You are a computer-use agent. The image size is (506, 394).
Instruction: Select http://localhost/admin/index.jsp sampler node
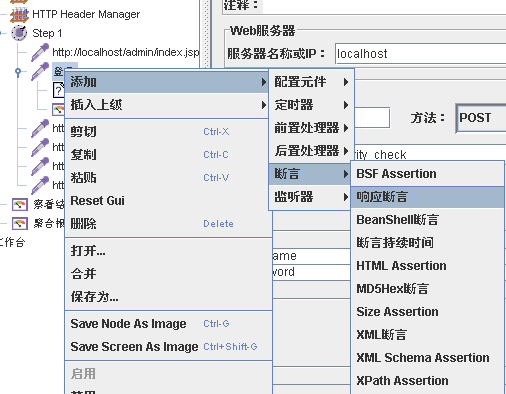126,52
